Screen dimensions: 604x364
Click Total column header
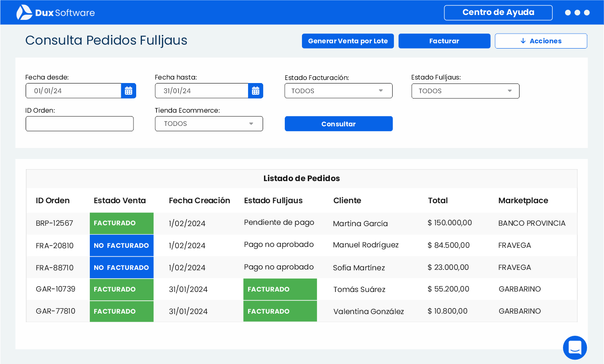tap(438, 201)
